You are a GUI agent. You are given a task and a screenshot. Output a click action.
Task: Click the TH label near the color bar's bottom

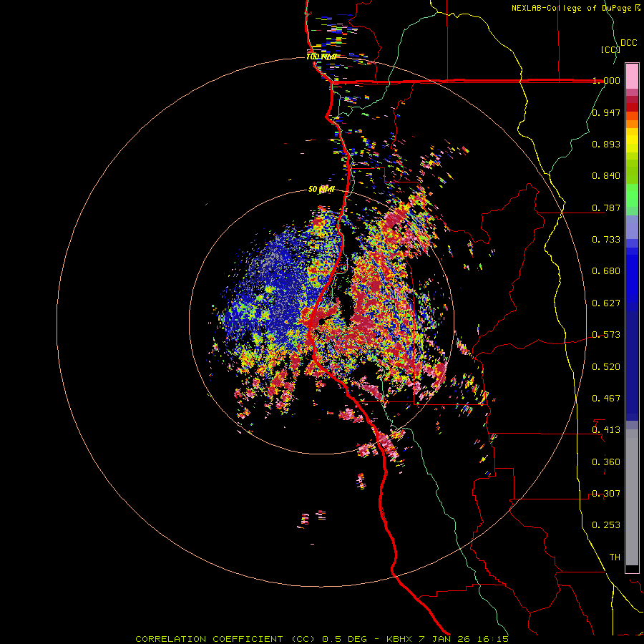[x=615, y=557]
